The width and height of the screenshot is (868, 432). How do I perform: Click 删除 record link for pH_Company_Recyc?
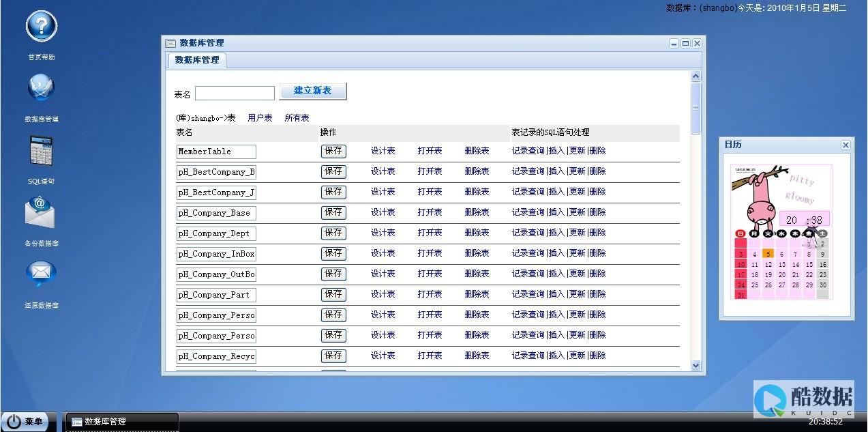pyautogui.click(x=597, y=356)
